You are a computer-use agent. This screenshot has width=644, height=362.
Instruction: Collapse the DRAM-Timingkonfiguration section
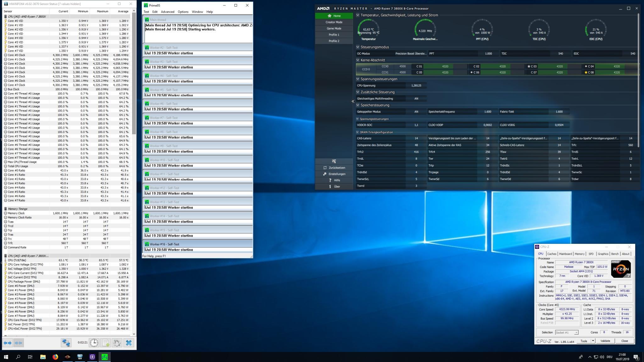[x=358, y=132]
